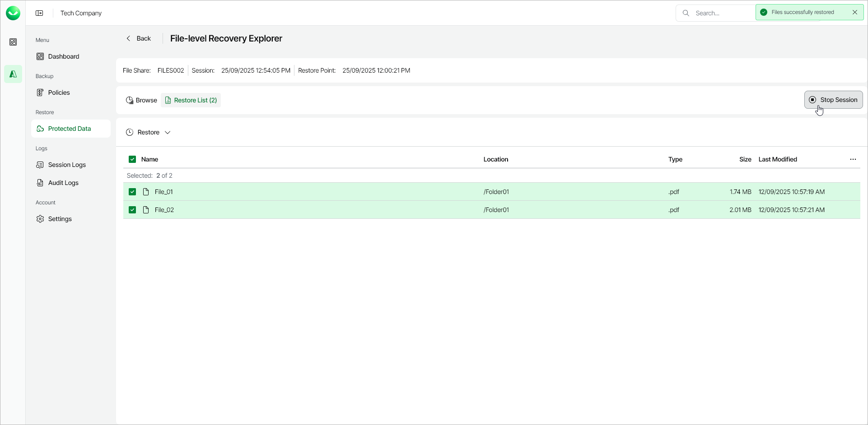The height and width of the screenshot is (425, 868).
Task: Switch to the Browse view
Action: 141,100
